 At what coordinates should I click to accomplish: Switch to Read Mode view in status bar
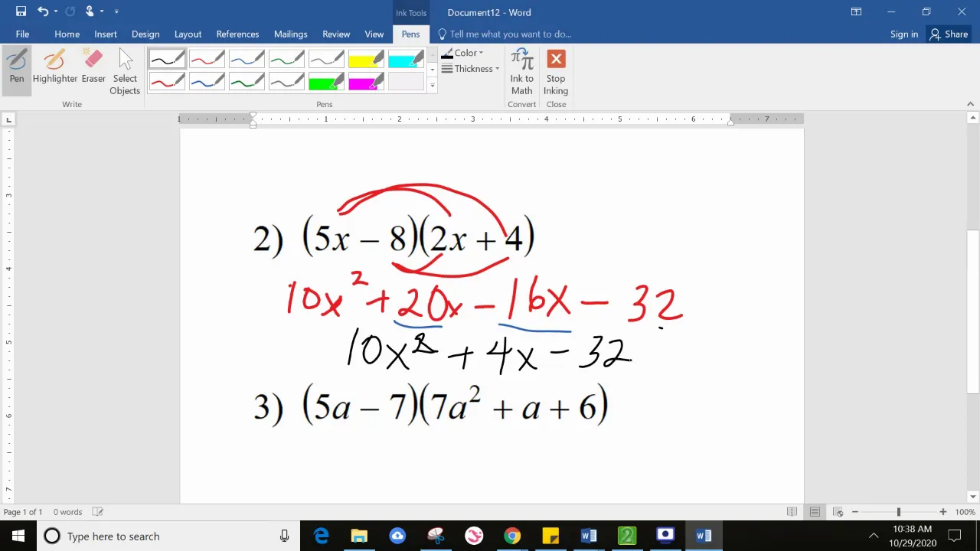(x=792, y=512)
